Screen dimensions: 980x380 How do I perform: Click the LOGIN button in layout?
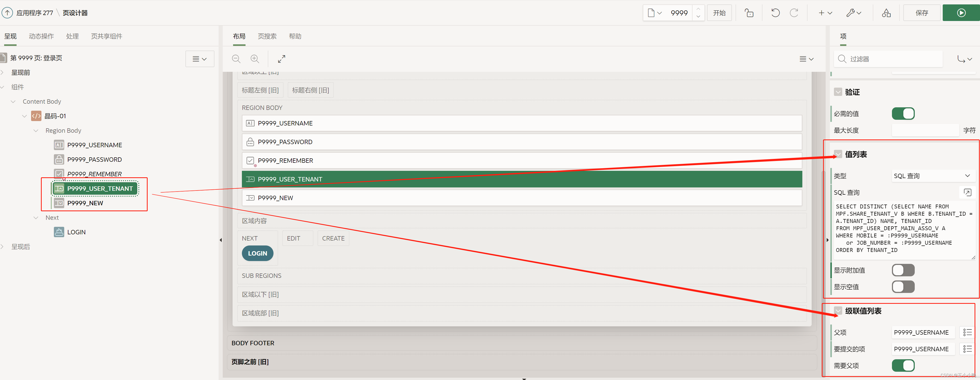tap(257, 253)
